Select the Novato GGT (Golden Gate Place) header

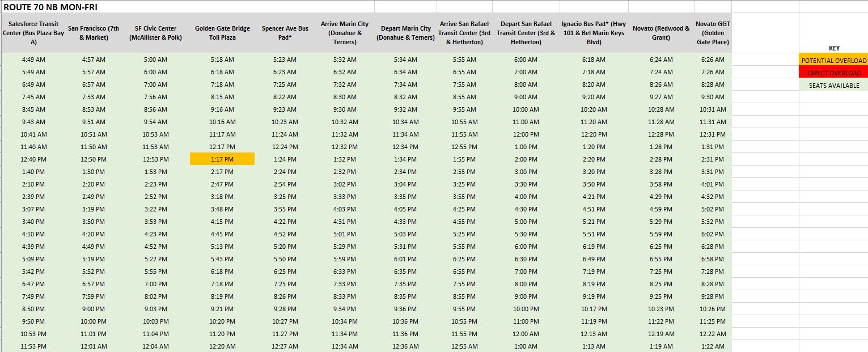712,33
